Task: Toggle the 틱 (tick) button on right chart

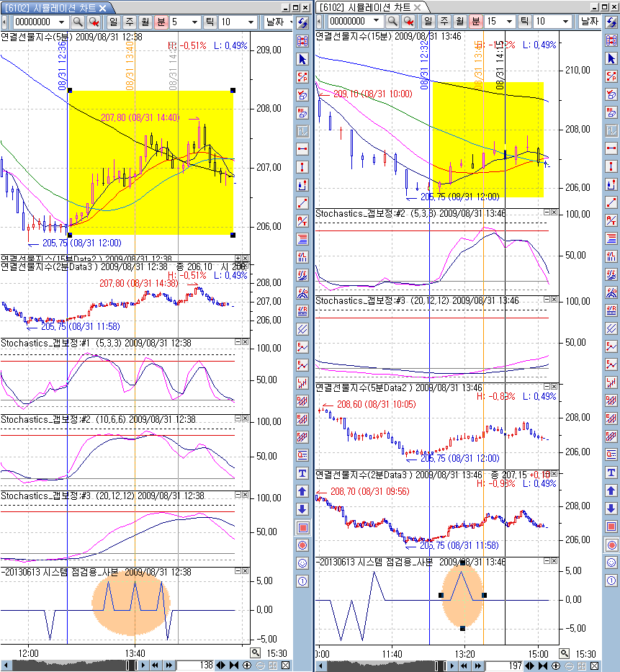Action: pos(524,21)
